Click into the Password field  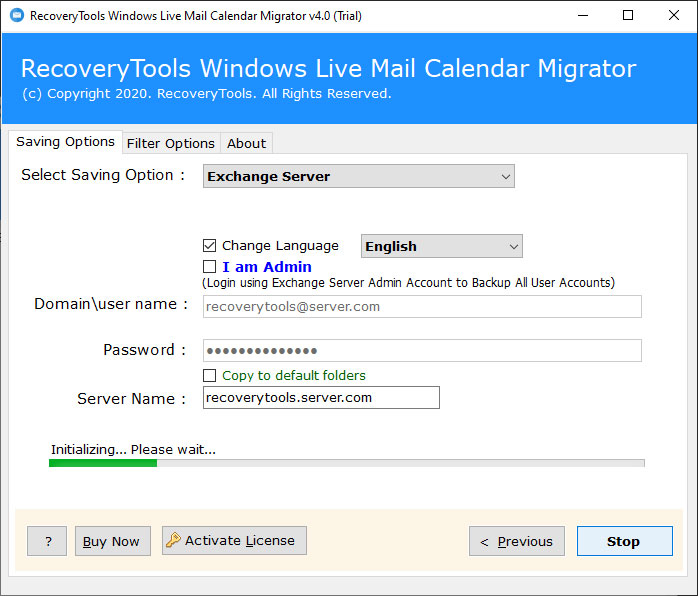click(422, 351)
